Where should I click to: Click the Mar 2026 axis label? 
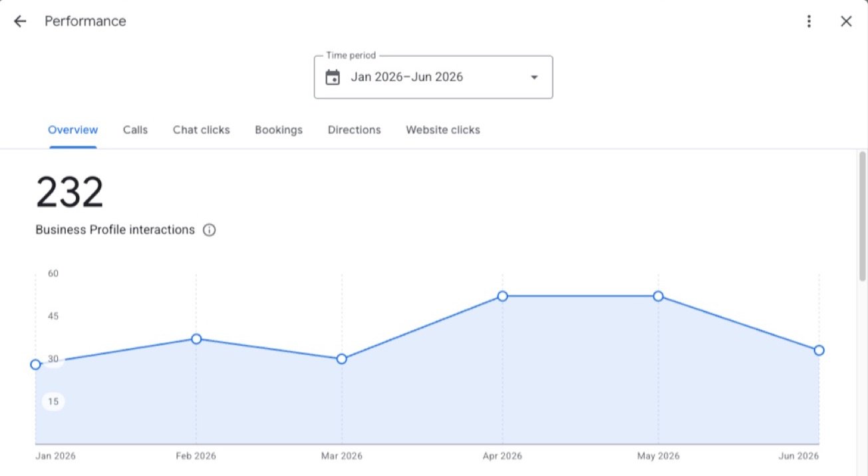[x=342, y=456]
